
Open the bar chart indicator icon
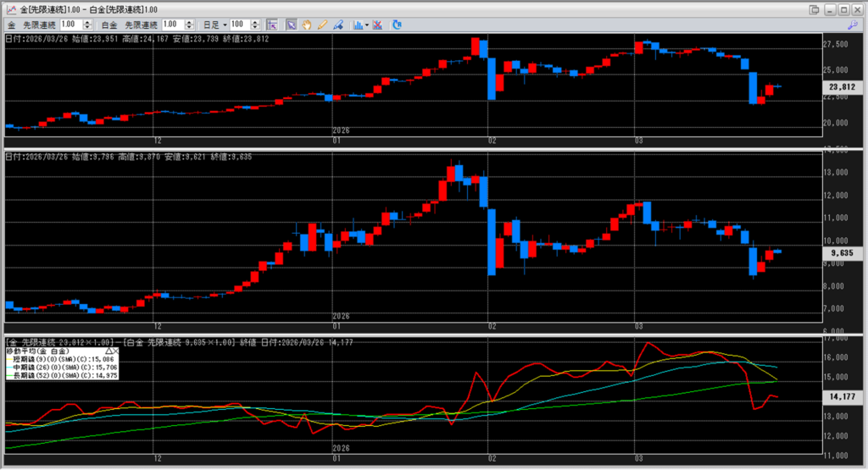click(x=359, y=25)
